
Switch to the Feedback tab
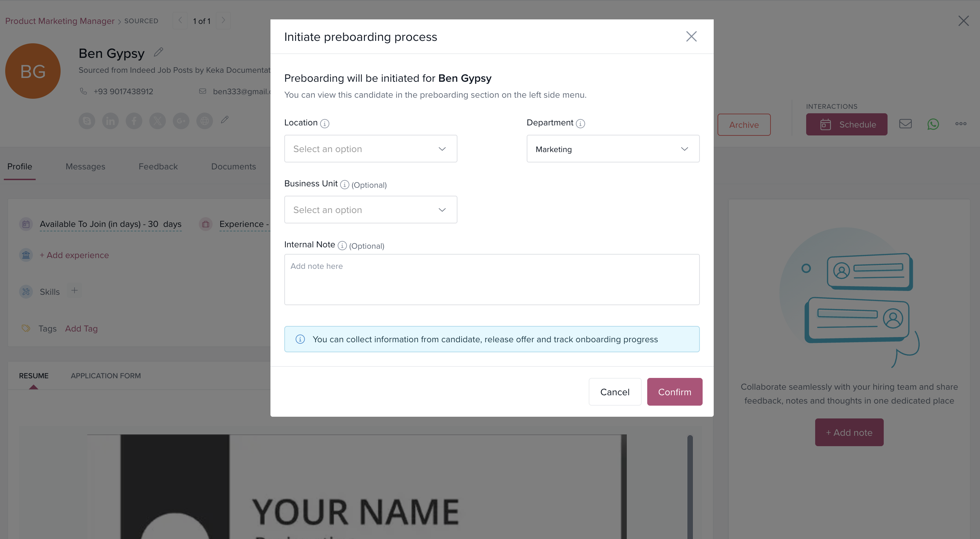click(158, 167)
